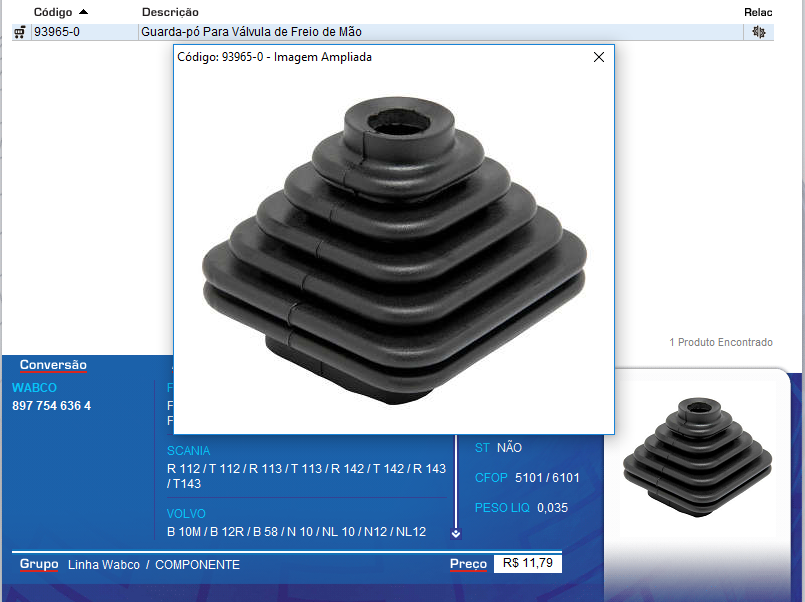Click the enlarged rubber boot image

pos(393,250)
